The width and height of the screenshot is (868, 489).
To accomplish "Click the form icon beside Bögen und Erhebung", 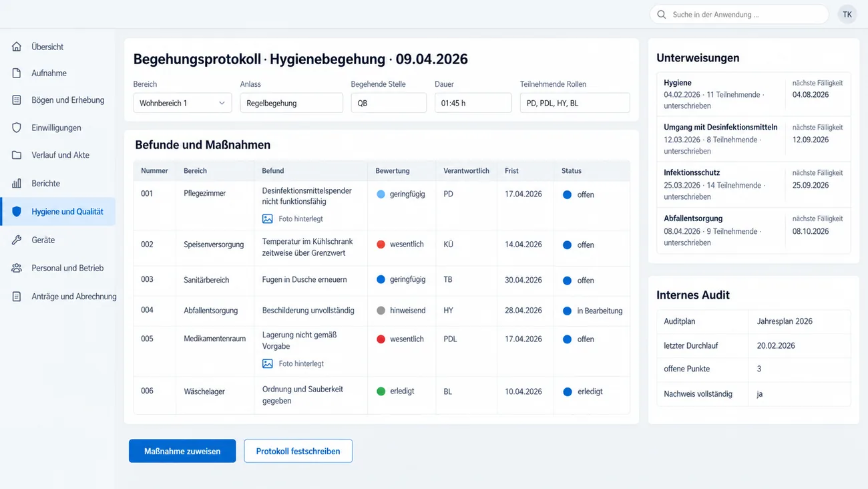I will tap(17, 100).
